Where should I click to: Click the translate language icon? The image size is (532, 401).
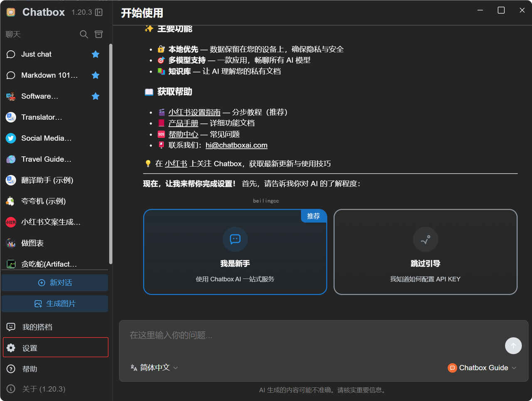point(134,368)
